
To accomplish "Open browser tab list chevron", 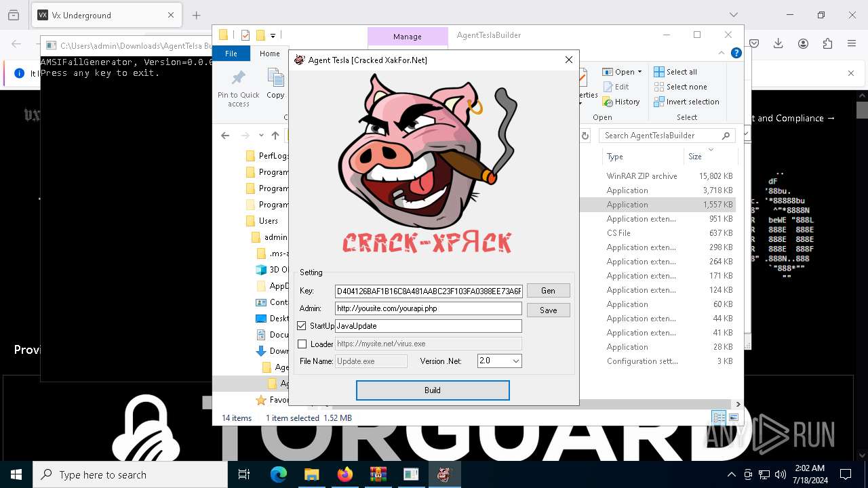I will coord(733,15).
